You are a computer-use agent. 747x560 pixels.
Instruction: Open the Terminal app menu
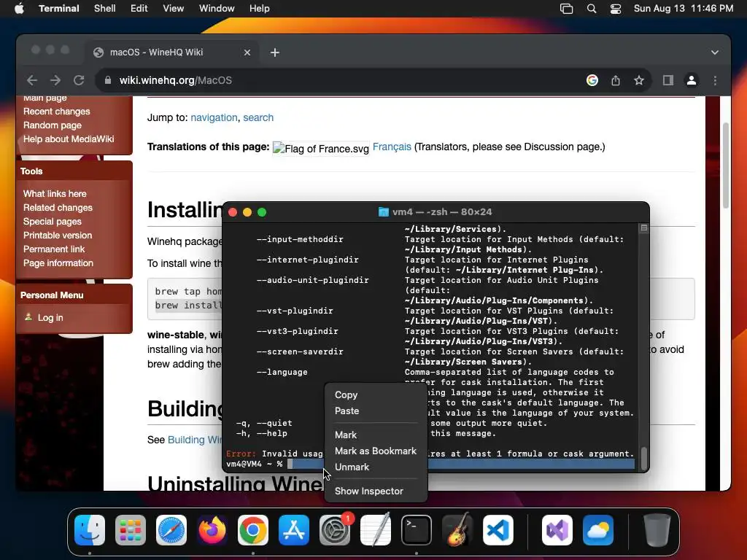click(x=59, y=9)
